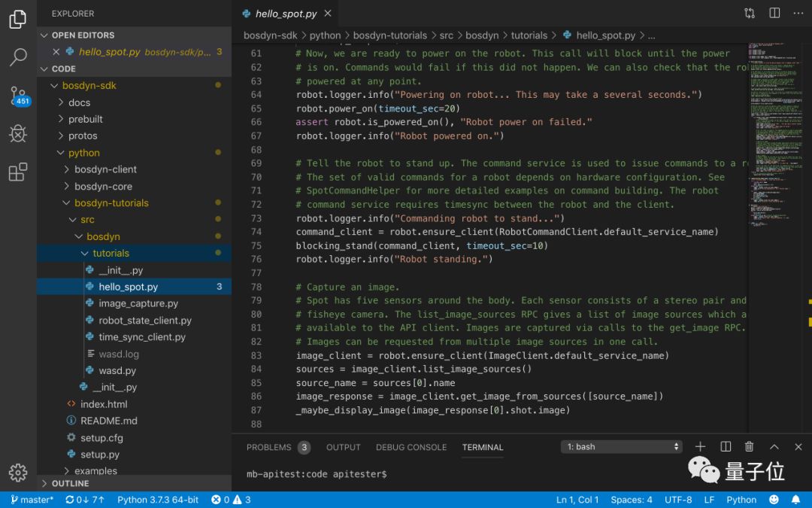Switch to the DEBUG CONSOLE tab

tap(411, 447)
